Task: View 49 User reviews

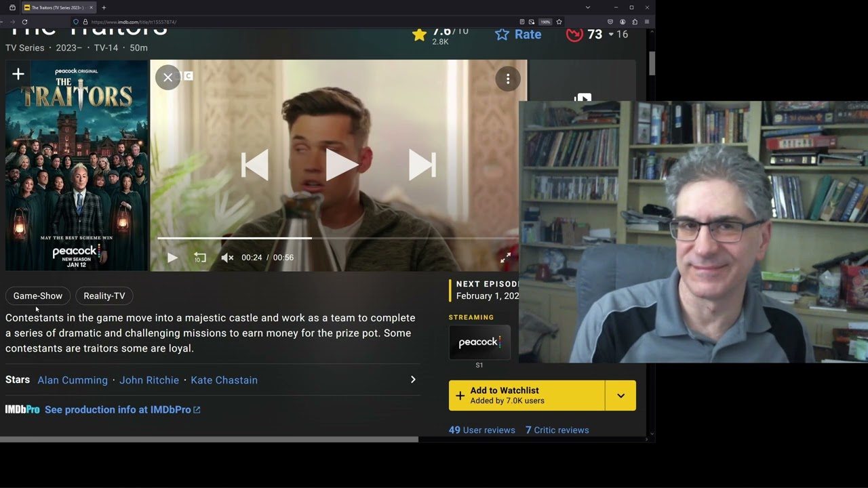Action: (x=482, y=430)
